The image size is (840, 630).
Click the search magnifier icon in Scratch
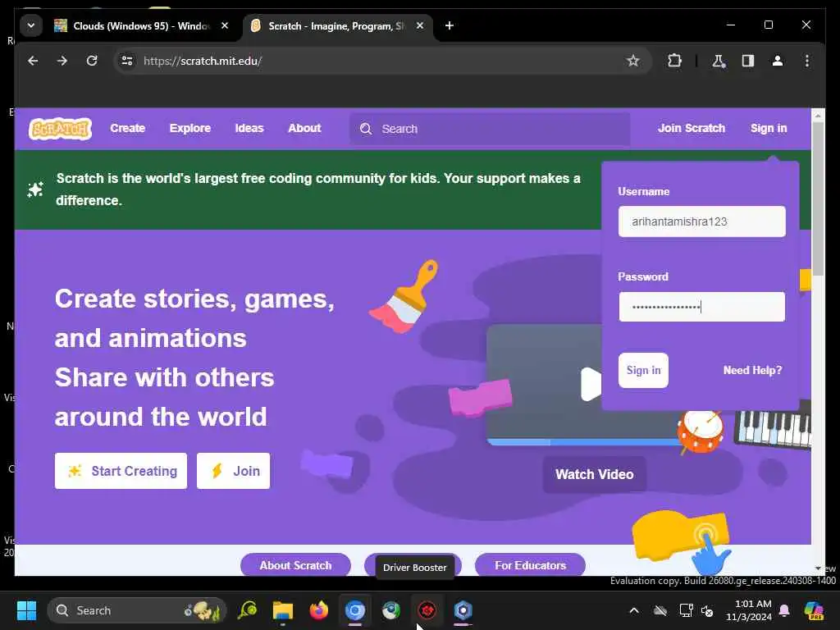click(366, 129)
